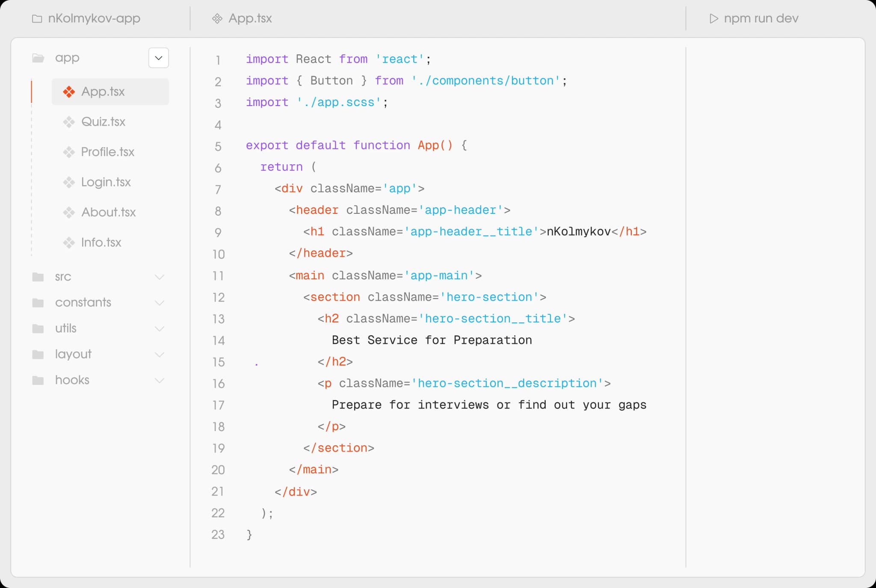Click the open folder icon next to app
The image size is (876, 588).
click(x=38, y=58)
